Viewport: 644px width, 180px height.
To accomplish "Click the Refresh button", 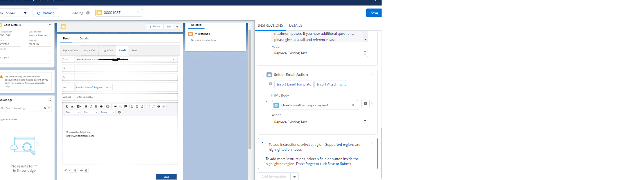I will (46, 13).
